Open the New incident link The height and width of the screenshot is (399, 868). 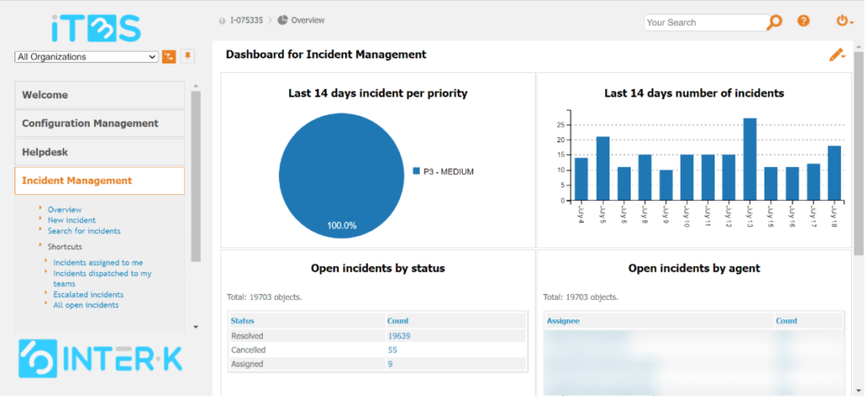click(71, 220)
